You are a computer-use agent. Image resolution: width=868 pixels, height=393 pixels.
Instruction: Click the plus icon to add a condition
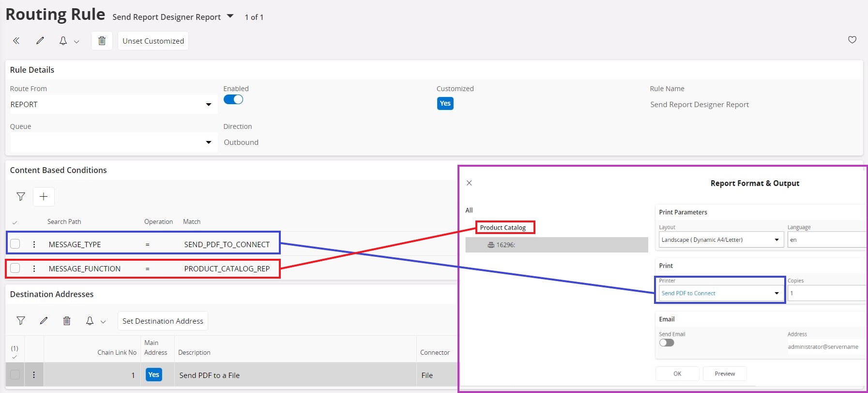tap(44, 196)
